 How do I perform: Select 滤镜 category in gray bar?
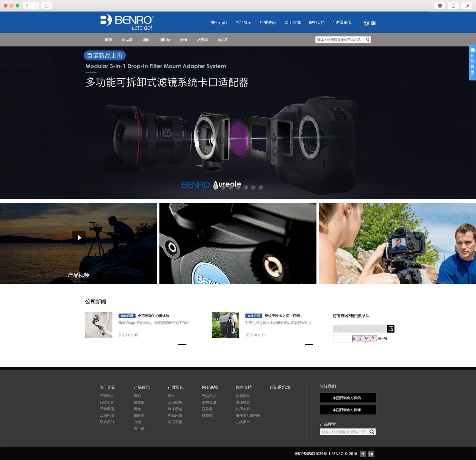coord(183,40)
